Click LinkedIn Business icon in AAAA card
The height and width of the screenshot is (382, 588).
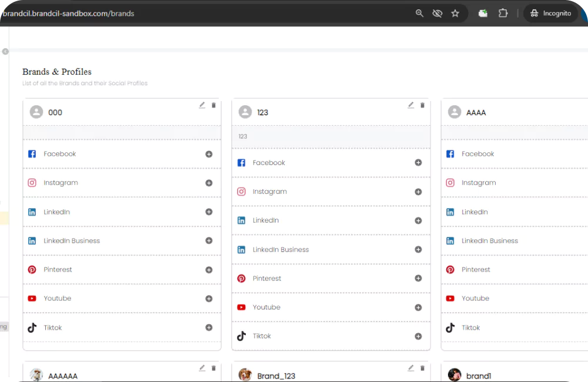pos(450,241)
